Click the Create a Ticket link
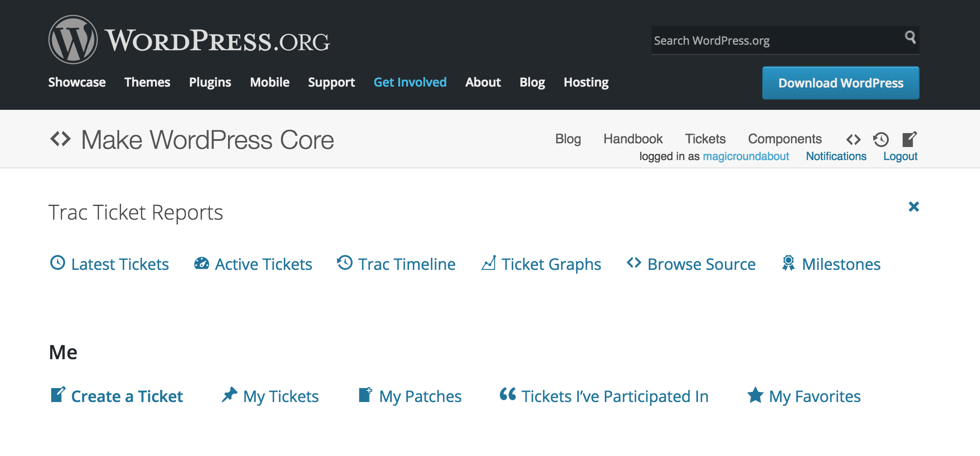 pyautogui.click(x=127, y=396)
